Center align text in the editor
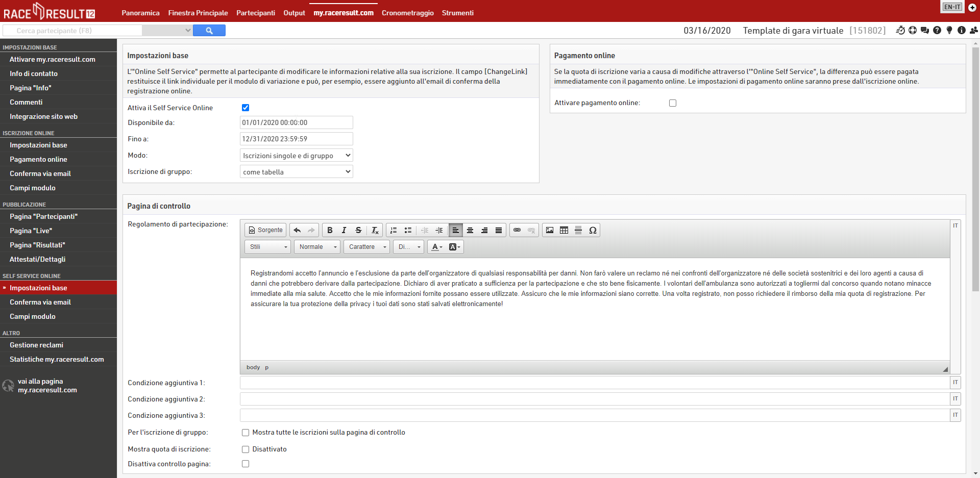980x478 pixels. 470,231
